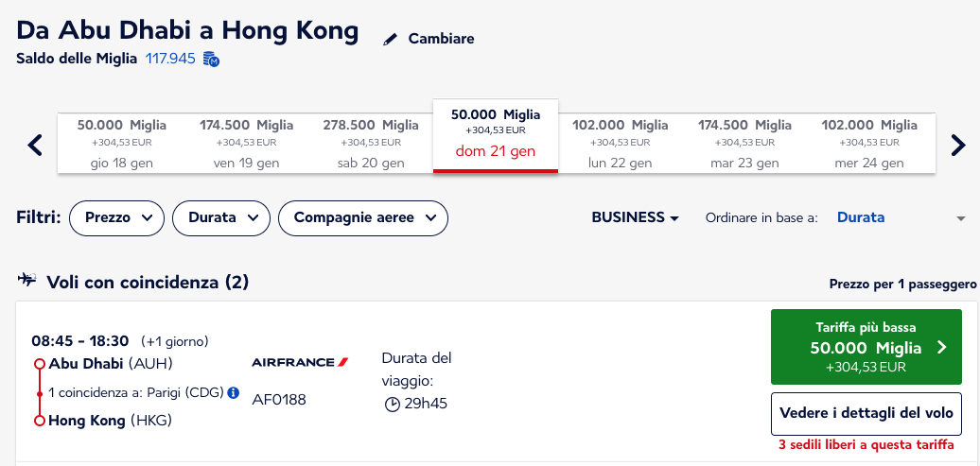This screenshot has height=466, width=980.
Task: Select the lun 22 gen date tab
Action: click(x=620, y=144)
